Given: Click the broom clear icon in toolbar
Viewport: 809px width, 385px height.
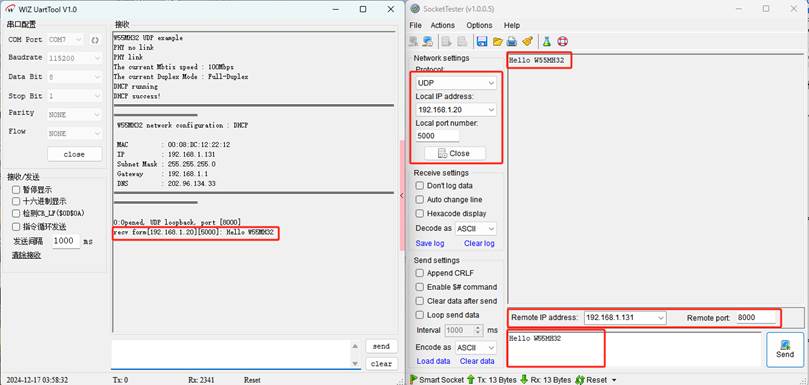Looking at the screenshot, I should tap(527, 41).
